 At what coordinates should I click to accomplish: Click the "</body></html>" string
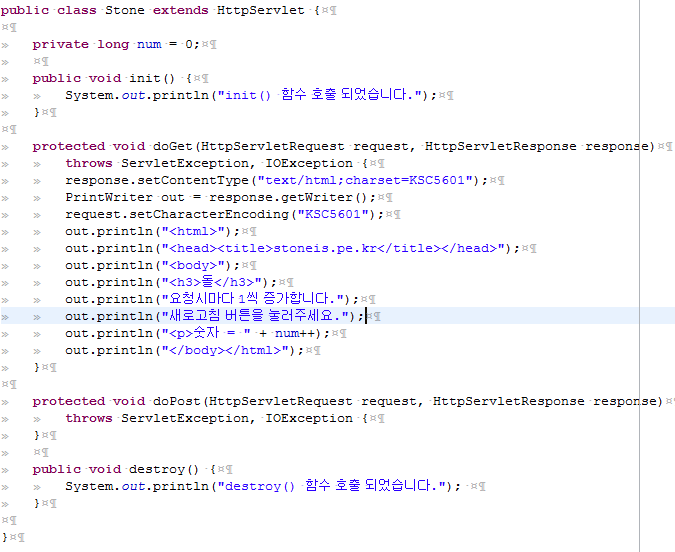(225, 350)
